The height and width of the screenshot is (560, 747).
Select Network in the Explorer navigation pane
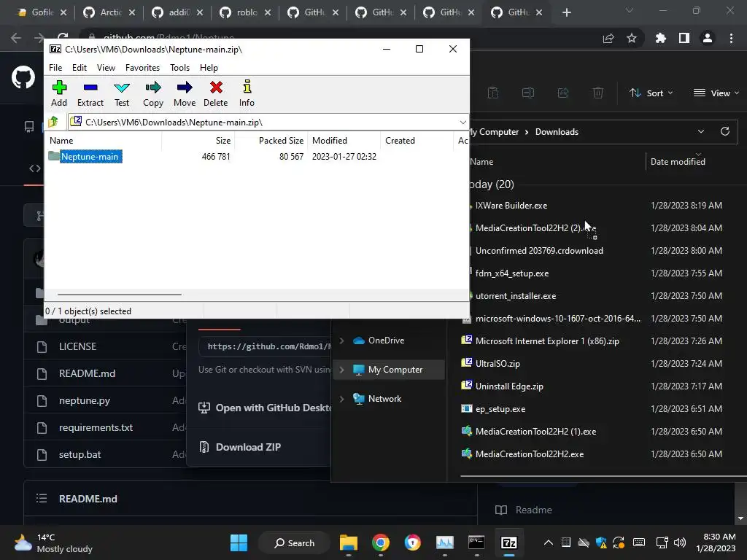click(384, 399)
